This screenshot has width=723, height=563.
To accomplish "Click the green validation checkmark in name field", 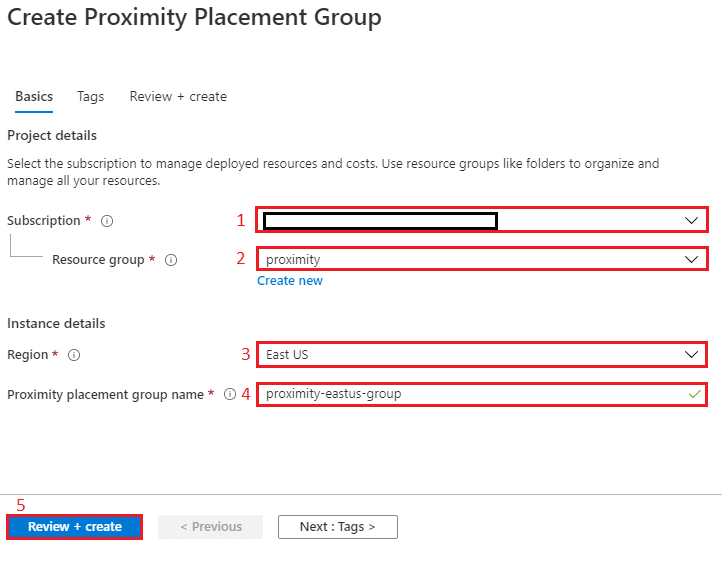I will [694, 394].
